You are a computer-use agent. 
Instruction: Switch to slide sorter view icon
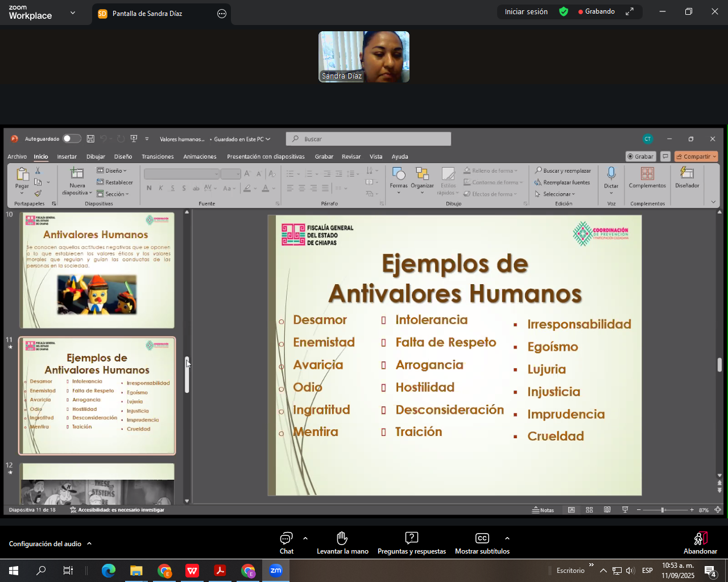pos(589,510)
